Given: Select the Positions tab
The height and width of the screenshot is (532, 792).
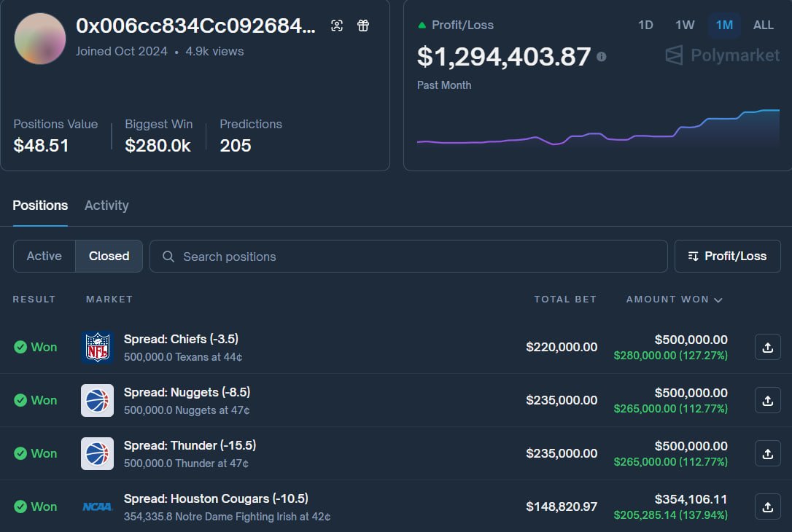Looking at the screenshot, I should [40, 206].
